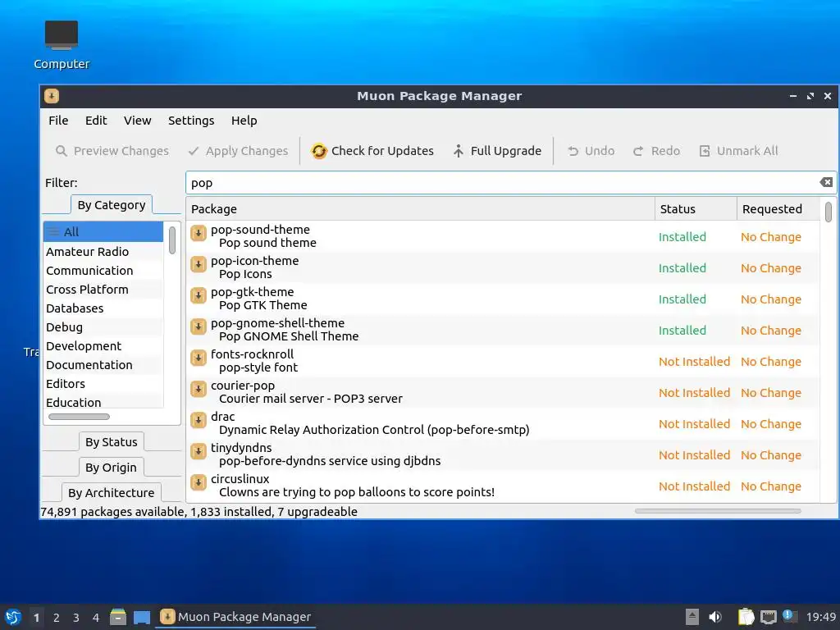Image resolution: width=840 pixels, height=630 pixels.
Task: Click package list horizontal scrollbar at bottom
Action: 718,511
